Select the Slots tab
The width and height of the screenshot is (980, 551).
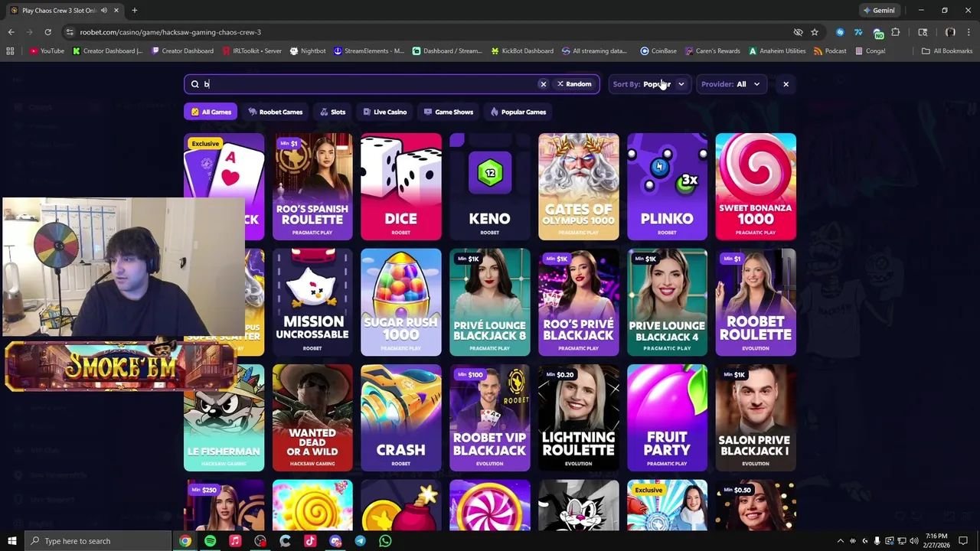click(x=332, y=112)
